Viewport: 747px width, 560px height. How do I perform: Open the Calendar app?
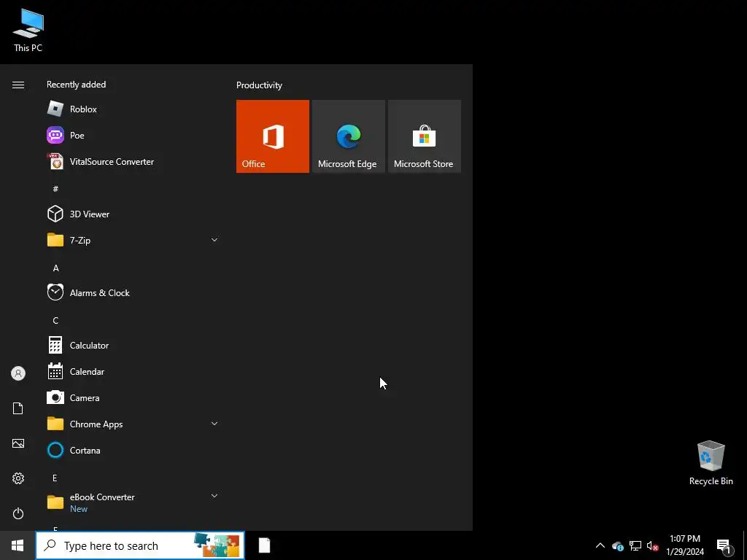coord(133,371)
